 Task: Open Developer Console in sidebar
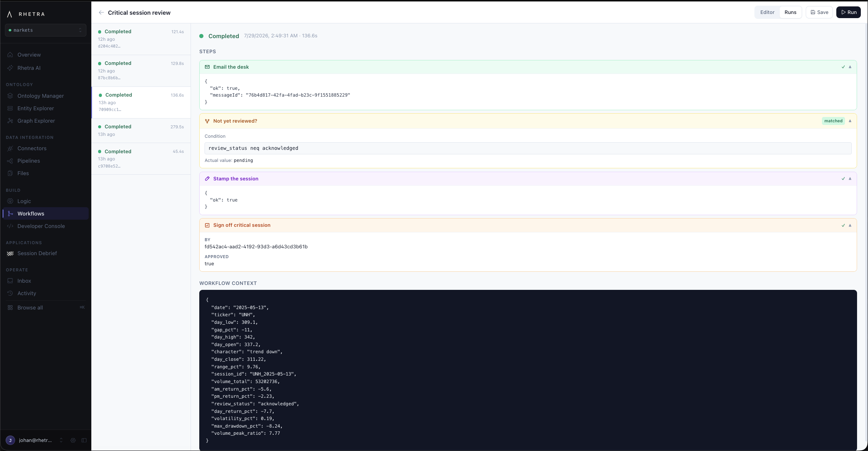[x=46, y=226]
